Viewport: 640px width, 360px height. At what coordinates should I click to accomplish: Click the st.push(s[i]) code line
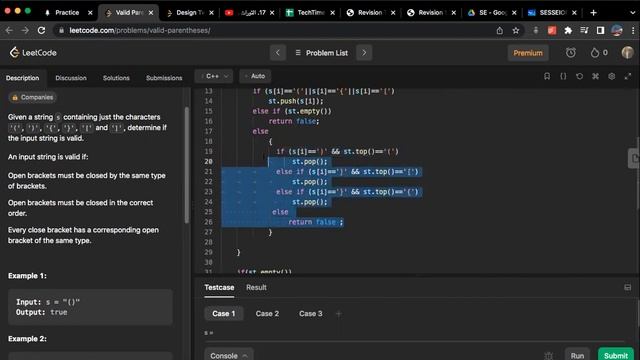[x=296, y=101]
